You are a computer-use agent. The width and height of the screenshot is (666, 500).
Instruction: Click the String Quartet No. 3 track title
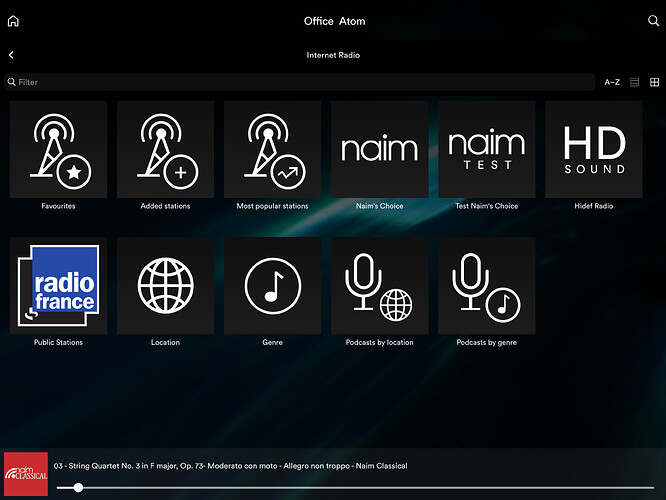231,466
